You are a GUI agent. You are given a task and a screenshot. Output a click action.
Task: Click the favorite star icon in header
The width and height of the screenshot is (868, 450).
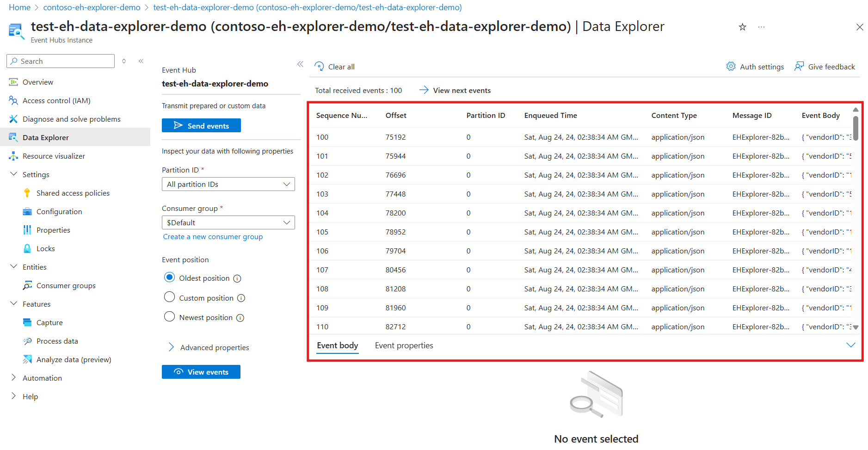coord(742,27)
